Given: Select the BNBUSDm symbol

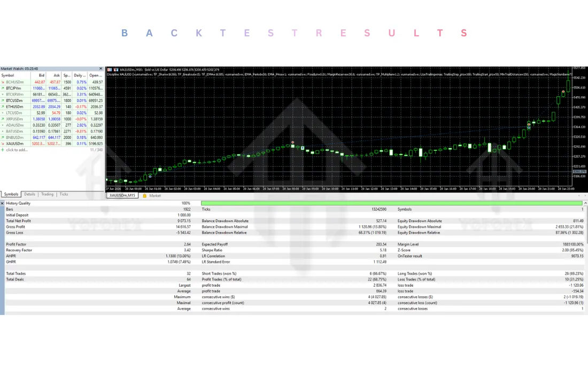Looking at the screenshot, I should tap(14, 137).
